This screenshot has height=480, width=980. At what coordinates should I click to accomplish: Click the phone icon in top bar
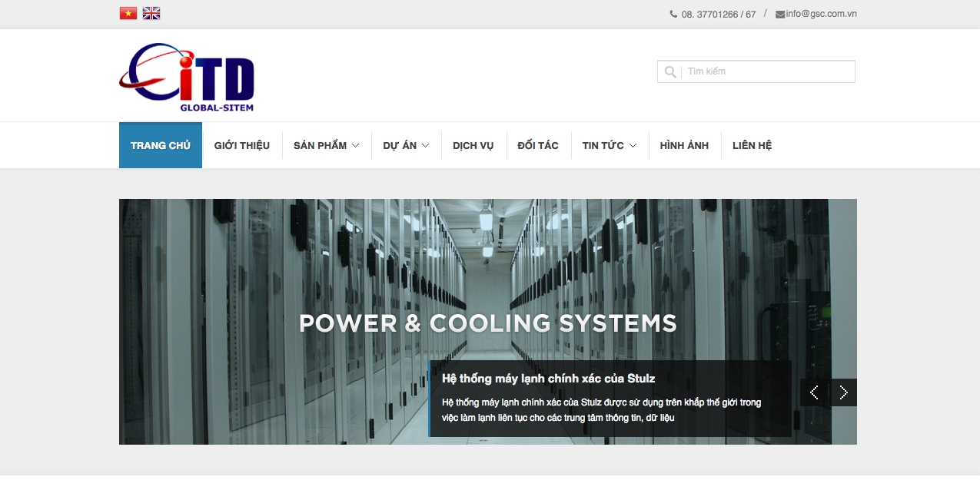673,14
